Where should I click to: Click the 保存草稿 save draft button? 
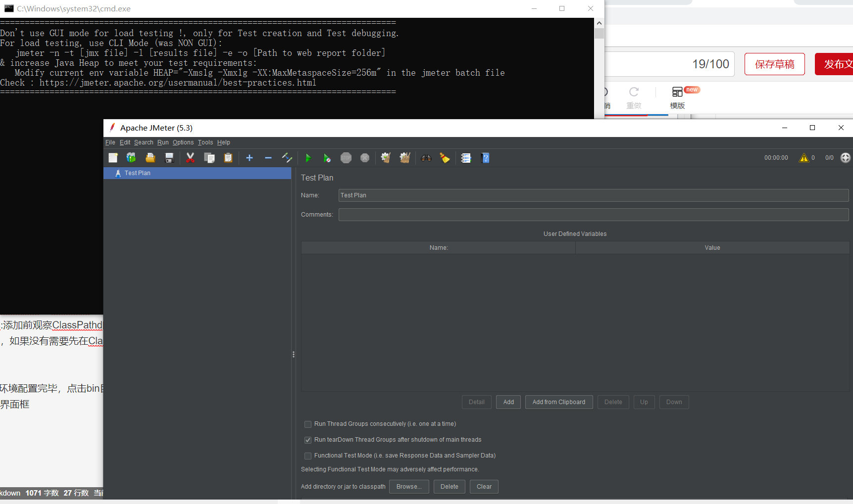pos(775,64)
